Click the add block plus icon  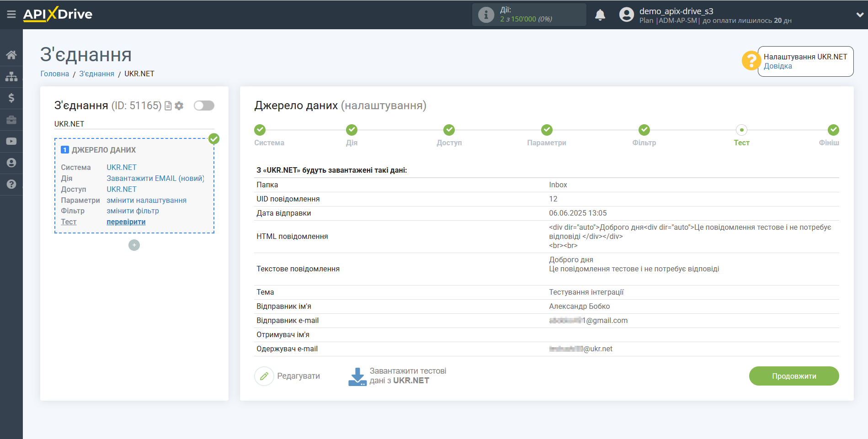(134, 245)
